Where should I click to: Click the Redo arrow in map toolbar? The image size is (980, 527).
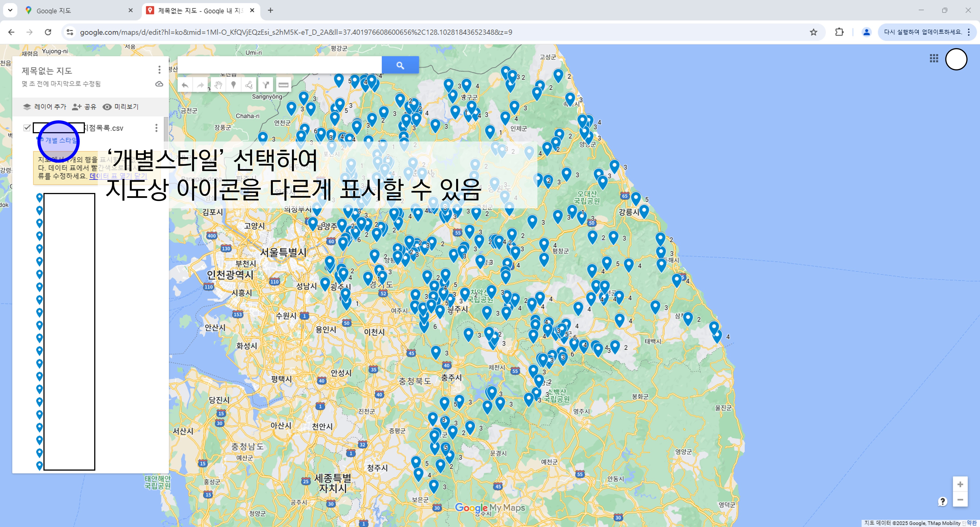200,85
